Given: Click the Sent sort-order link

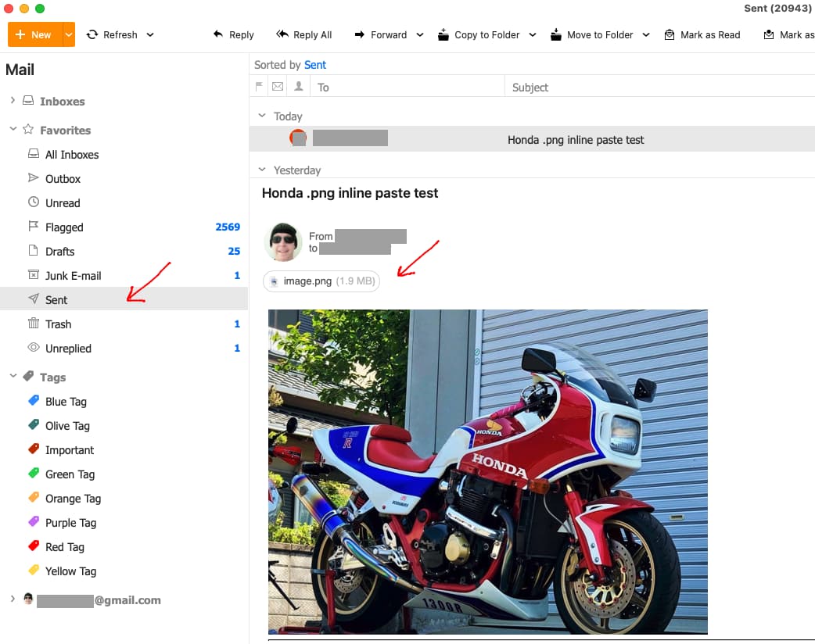Looking at the screenshot, I should tap(315, 65).
